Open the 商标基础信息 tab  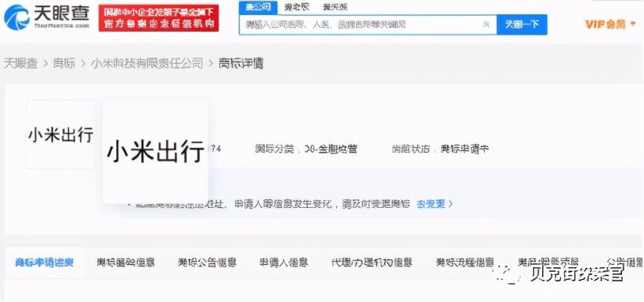point(126,262)
